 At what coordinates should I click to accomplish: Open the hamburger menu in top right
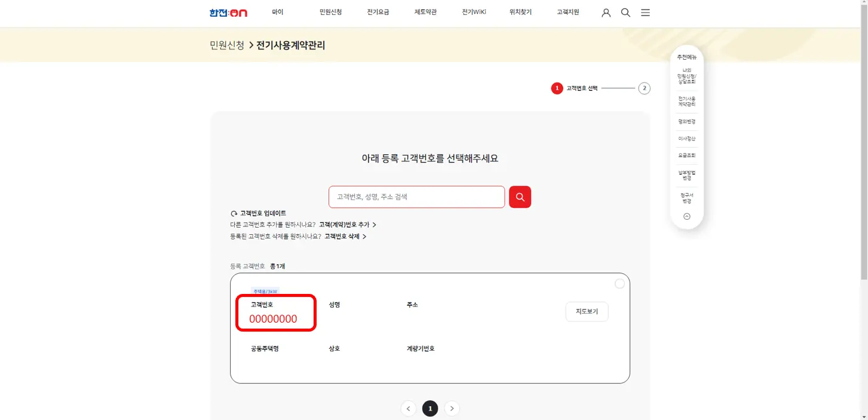tap(645, 12)
